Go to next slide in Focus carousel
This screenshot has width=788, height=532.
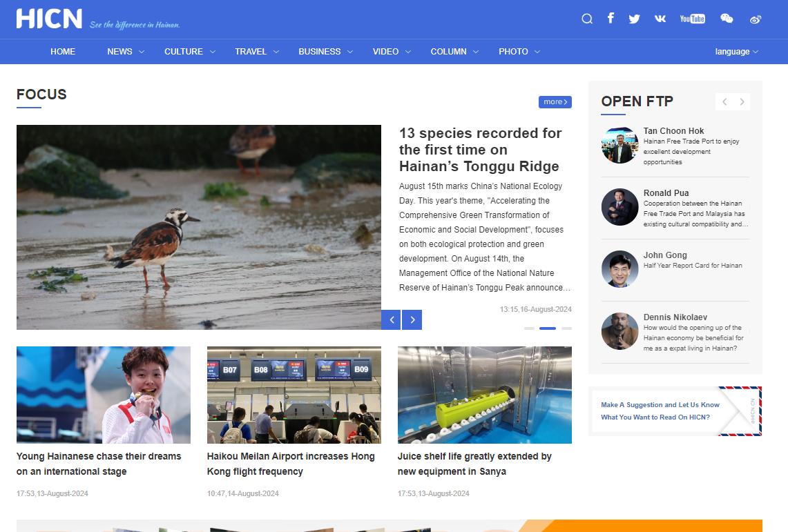[x=412, y=319]
